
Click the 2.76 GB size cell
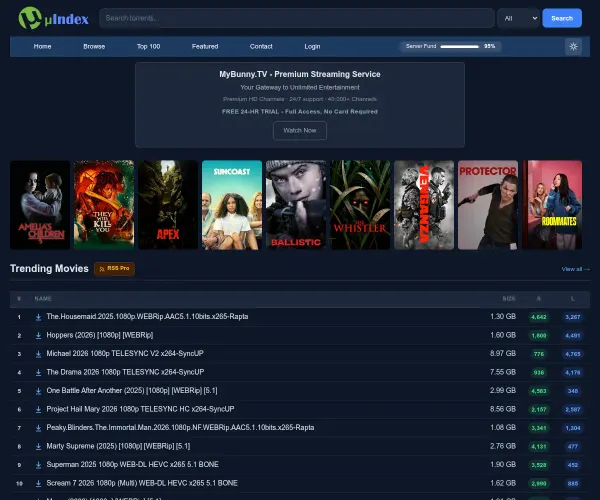(x=503, y=446)
